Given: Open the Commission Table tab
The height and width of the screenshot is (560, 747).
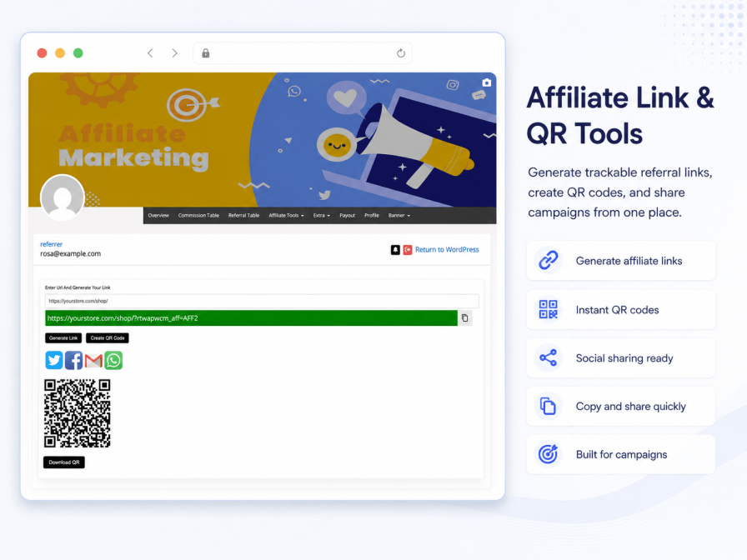Looking at the screenshot, I should coord(198,215).
